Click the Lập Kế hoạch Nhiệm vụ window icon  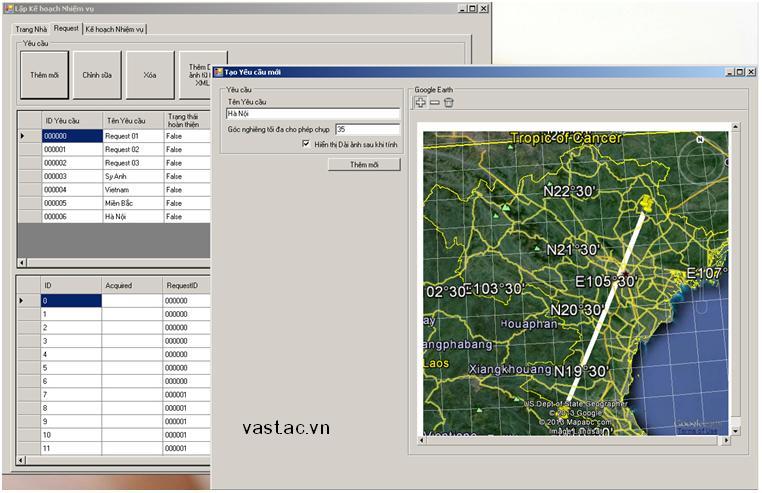click(x=7, y=8)
